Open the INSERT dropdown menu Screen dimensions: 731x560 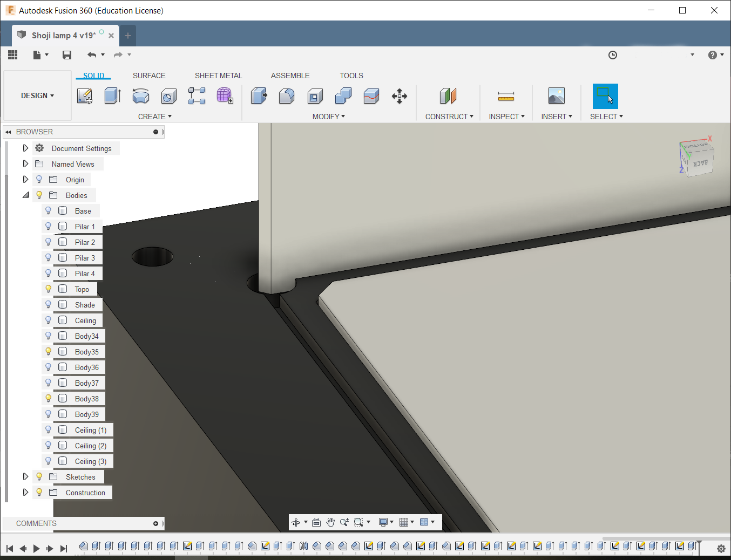pyautogui.click(x=557, y=117)
